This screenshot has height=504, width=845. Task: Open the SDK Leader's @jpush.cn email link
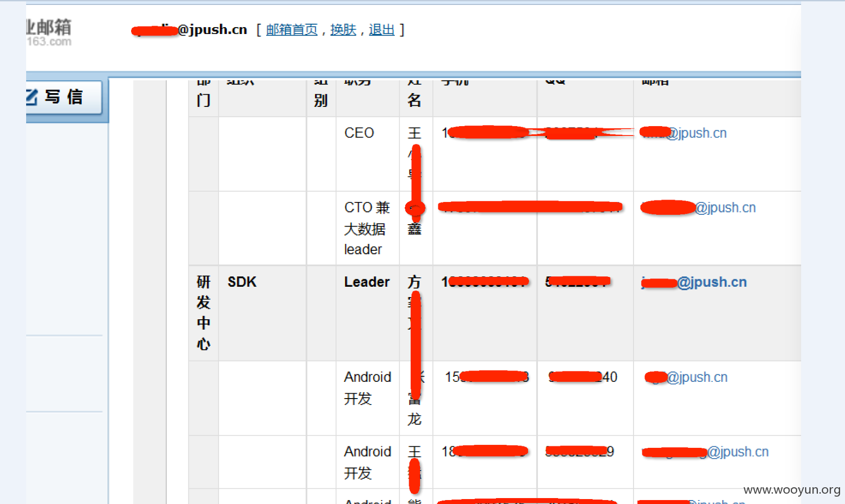point(694,282)
